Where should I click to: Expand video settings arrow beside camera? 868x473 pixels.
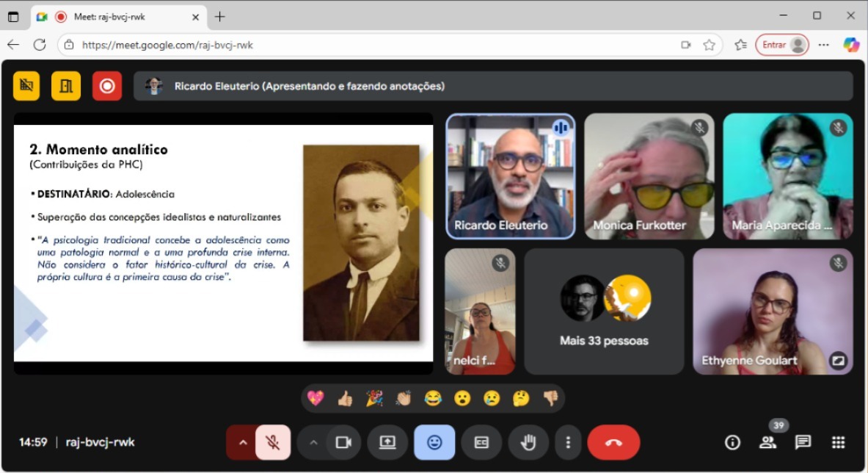click(313, 442)
